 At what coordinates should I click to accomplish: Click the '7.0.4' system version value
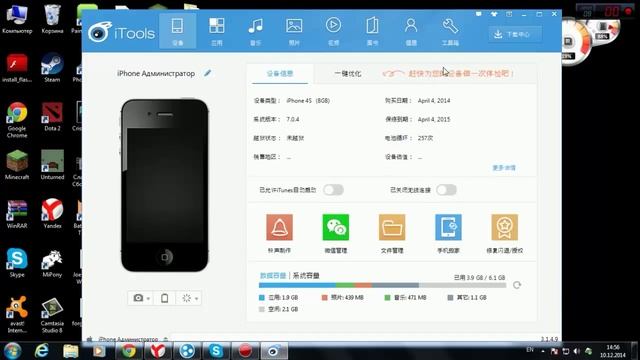click(293, 119)
